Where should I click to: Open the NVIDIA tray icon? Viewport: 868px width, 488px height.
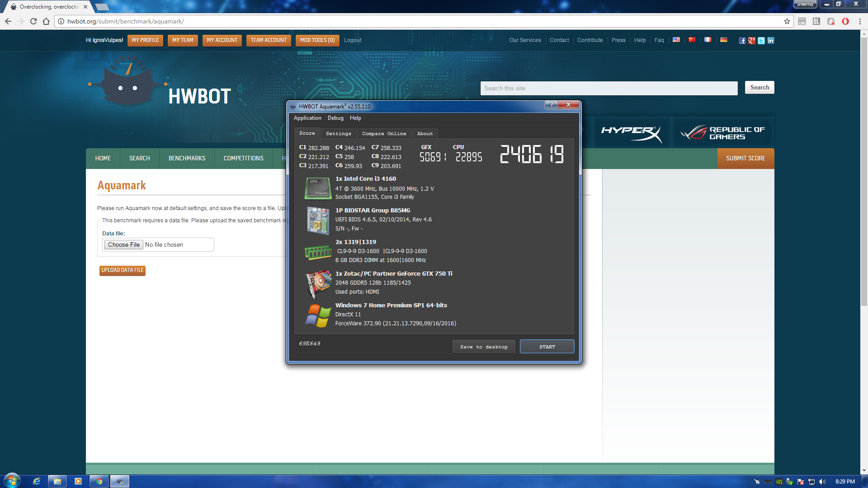pyautogui.click(x=779, y=482)
